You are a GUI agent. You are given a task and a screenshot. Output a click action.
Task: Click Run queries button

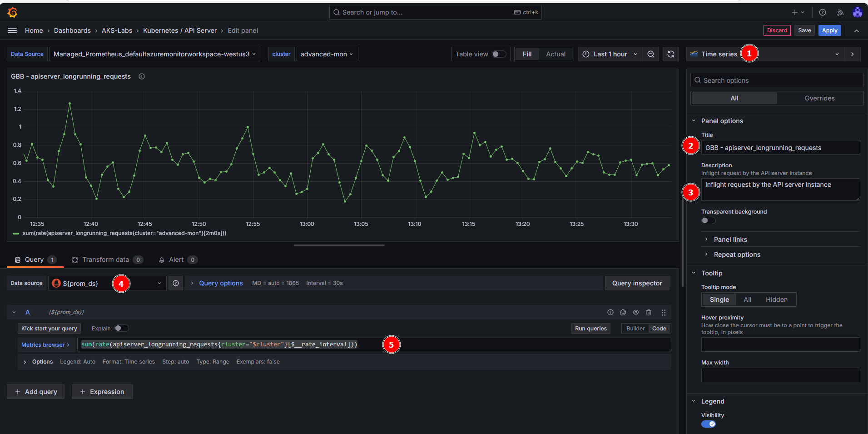[x=590, y=329]
